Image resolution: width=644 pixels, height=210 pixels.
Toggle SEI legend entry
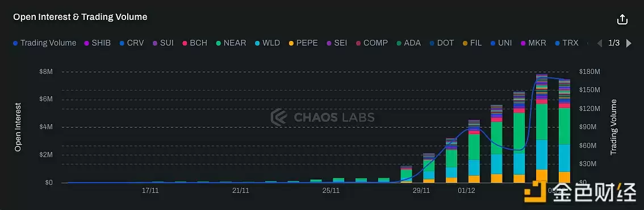[x=336, y=43]
